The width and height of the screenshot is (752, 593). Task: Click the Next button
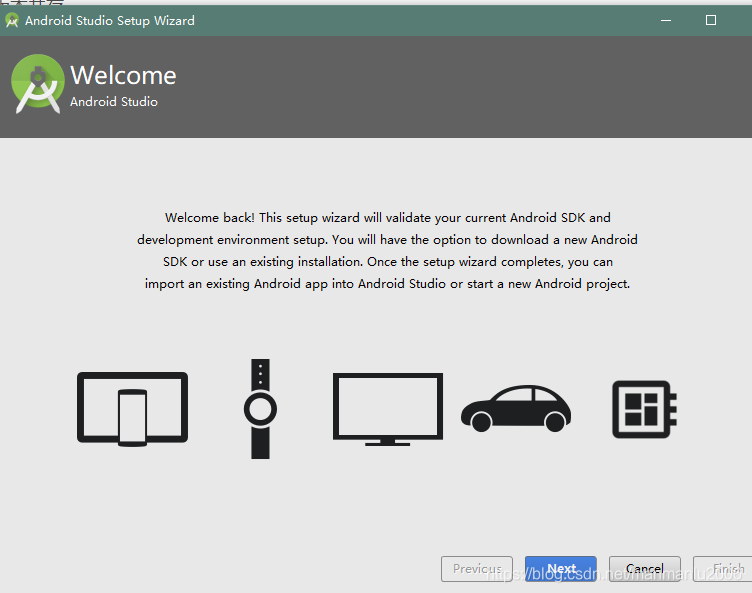pos(561,569)
